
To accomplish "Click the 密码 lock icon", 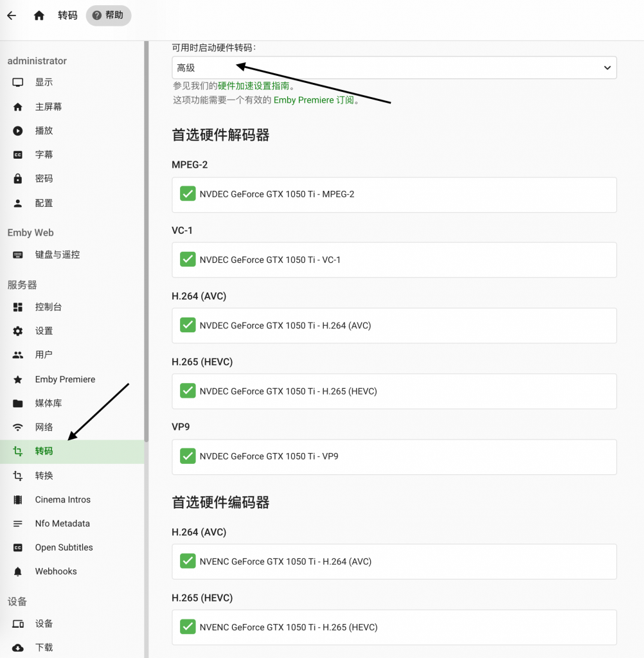I will (18, 179).
